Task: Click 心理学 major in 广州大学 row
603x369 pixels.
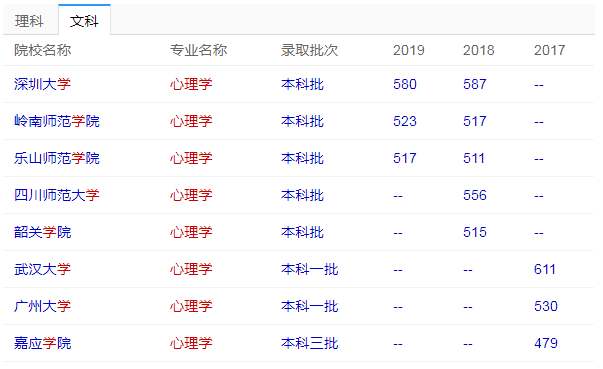Action: (191, 306)
